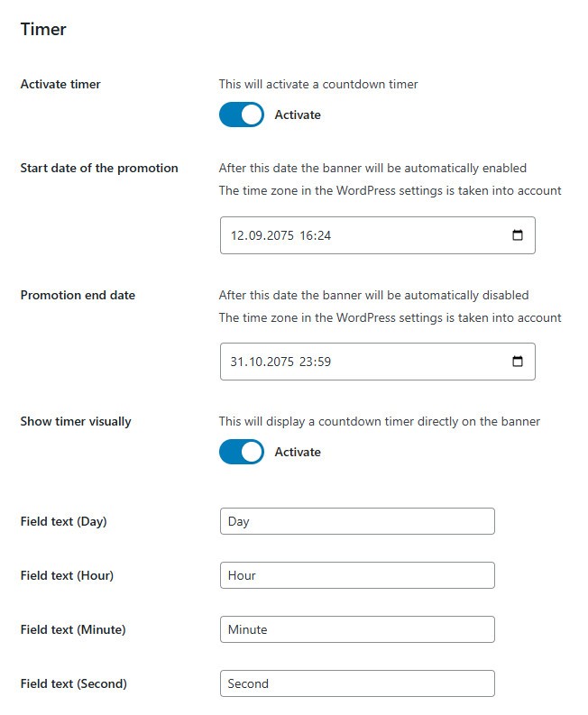Image resolution: width=588 pixels, height=715 pixels.
Task: Click the Activate label beside Show timer visually switch
Action: tap(298, 452)
